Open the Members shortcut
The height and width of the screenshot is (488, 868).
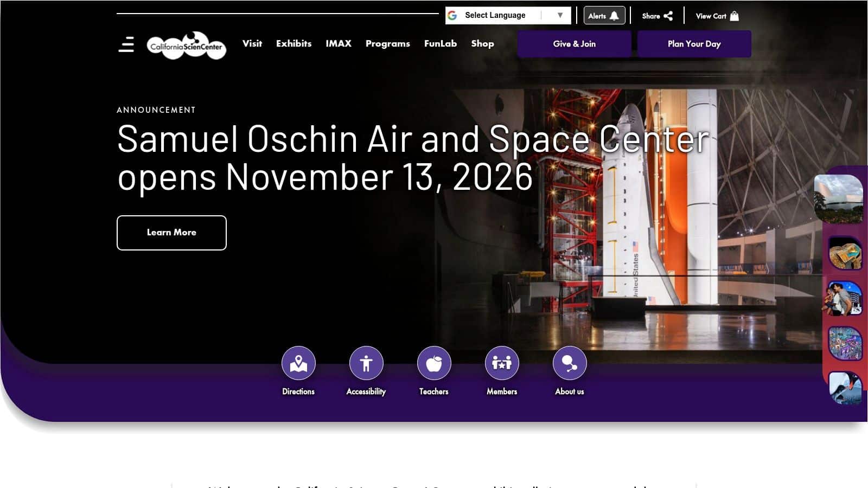[x=502, y=371]
